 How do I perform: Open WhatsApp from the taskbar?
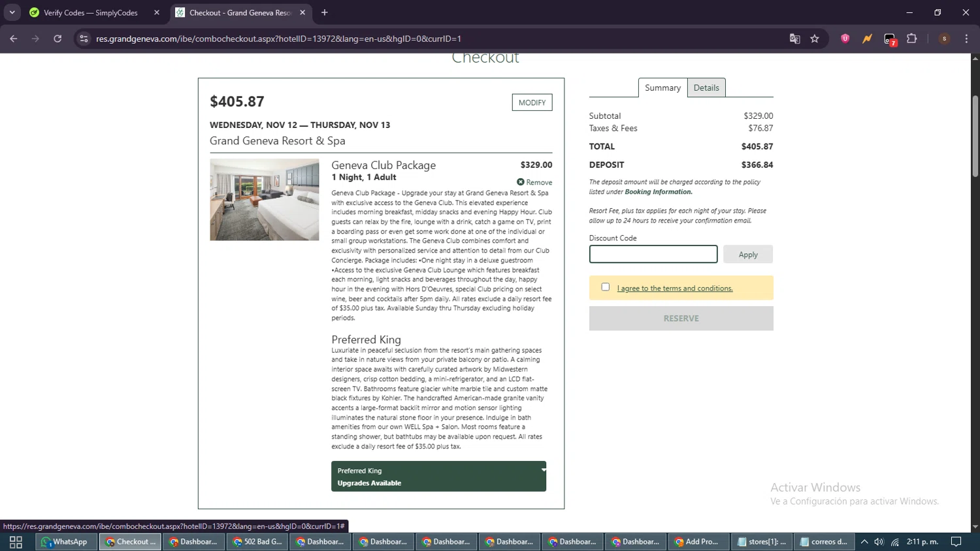[65, 542]
